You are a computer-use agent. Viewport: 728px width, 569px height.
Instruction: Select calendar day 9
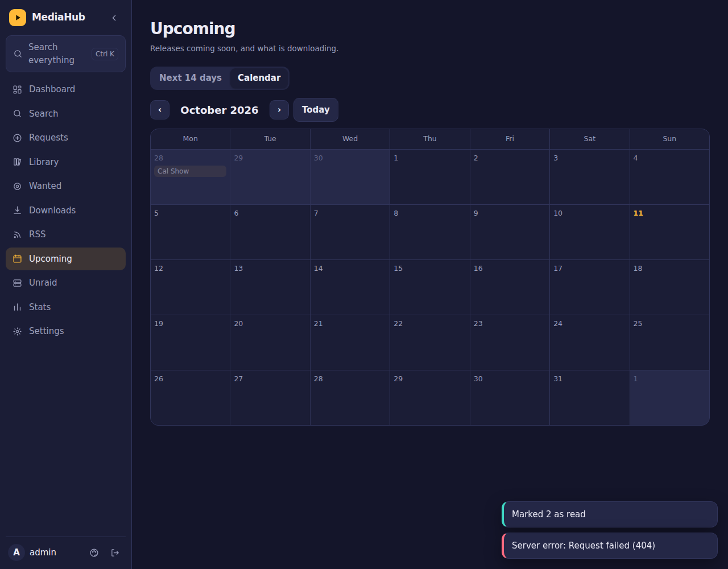(510, 232)
